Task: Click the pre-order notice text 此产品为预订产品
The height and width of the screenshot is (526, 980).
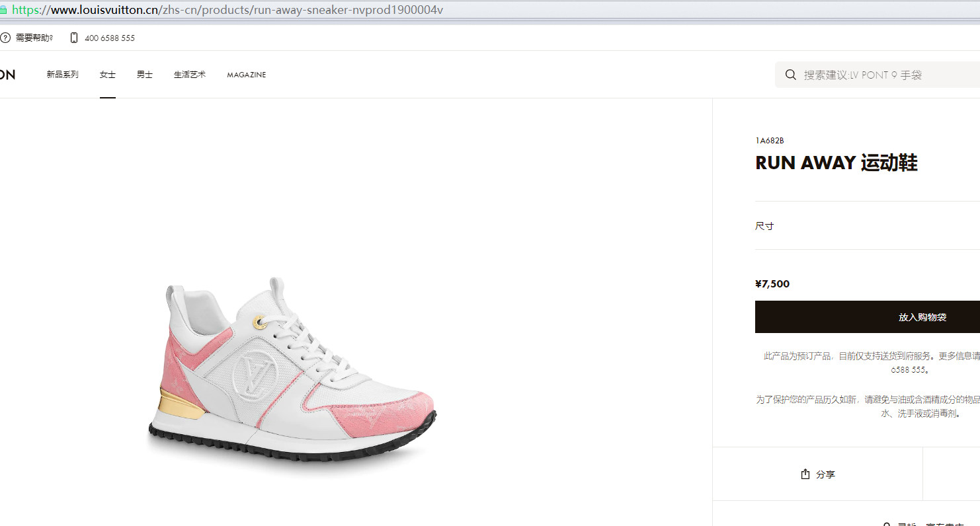Action: tap(872, 363)
